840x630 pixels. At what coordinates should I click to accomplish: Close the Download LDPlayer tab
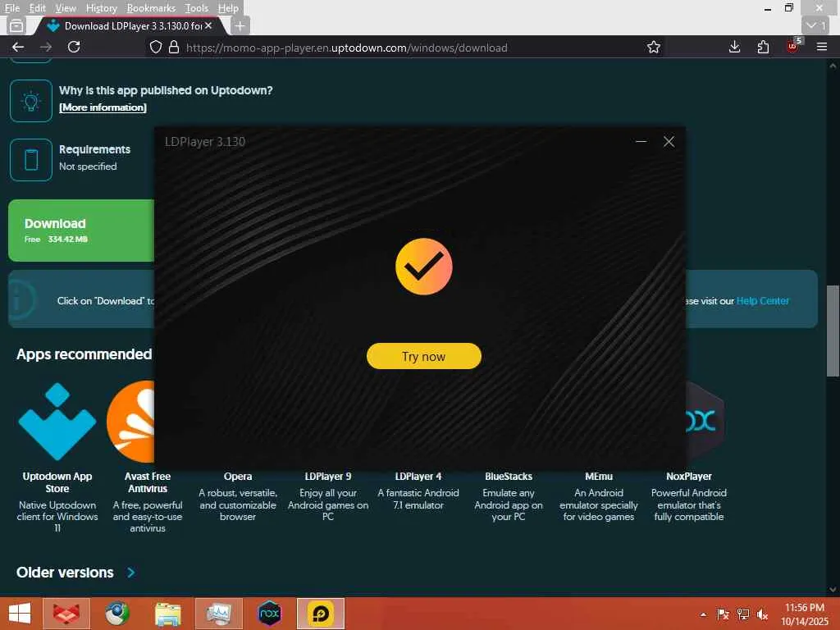pos(208,25)
